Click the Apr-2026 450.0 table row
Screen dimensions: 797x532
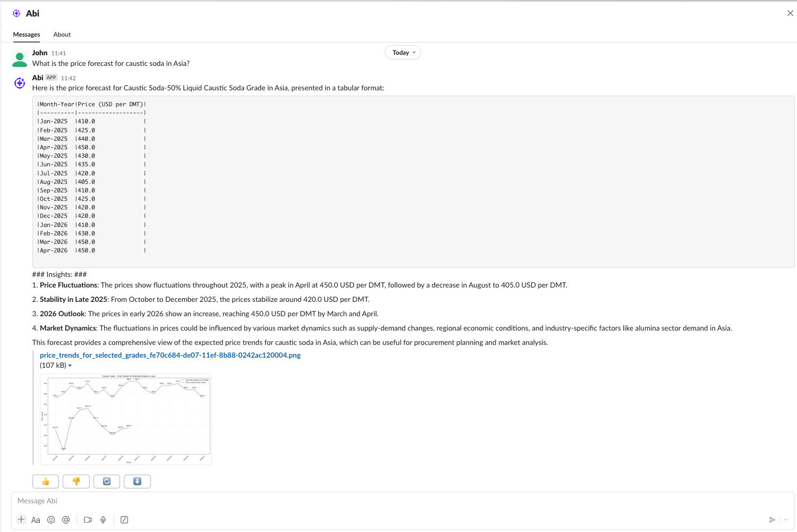tap(91, 250)
